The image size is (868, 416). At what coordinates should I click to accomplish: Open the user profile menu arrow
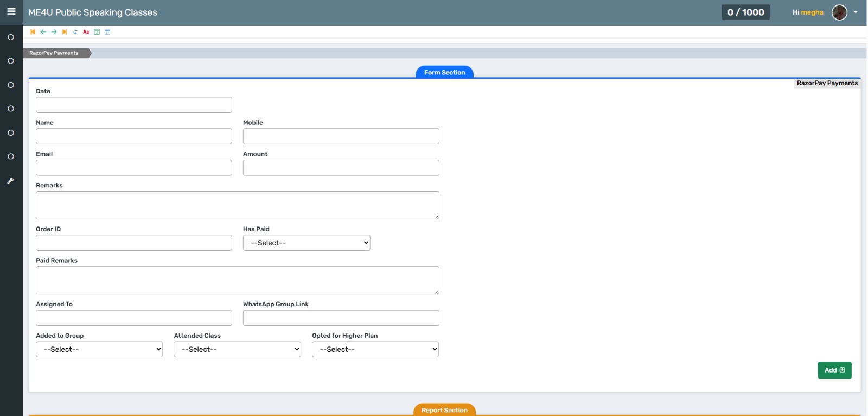point(856,12)
